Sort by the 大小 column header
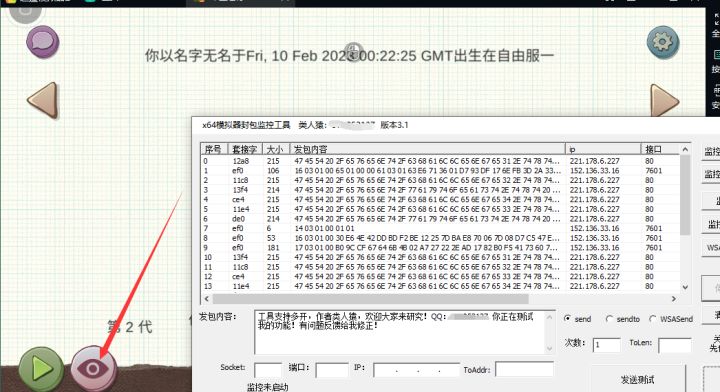Viewport: 720px width, 392px height. tap(276, 149)
